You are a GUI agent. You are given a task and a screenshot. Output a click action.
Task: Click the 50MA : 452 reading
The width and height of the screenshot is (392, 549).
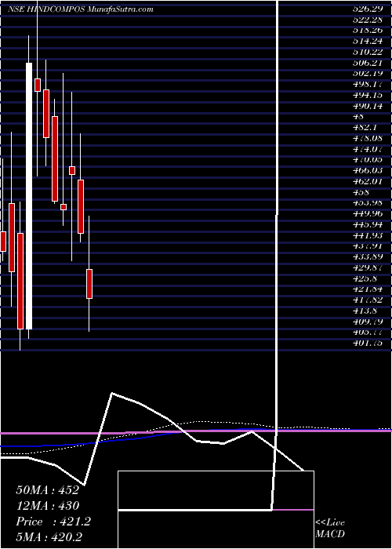click(47, 490)
